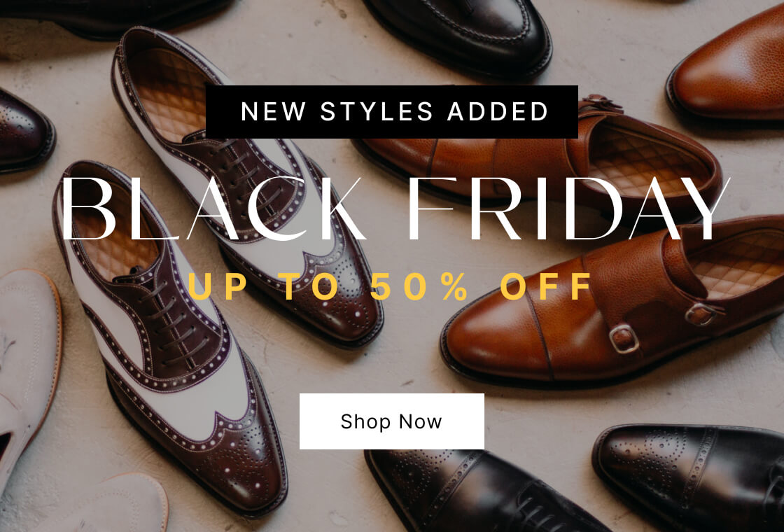Select the tan grain leather shoe in top-right corner
The width and height of the screenshot is (784, 532).
pyautogui.click(x=727, y=70)
